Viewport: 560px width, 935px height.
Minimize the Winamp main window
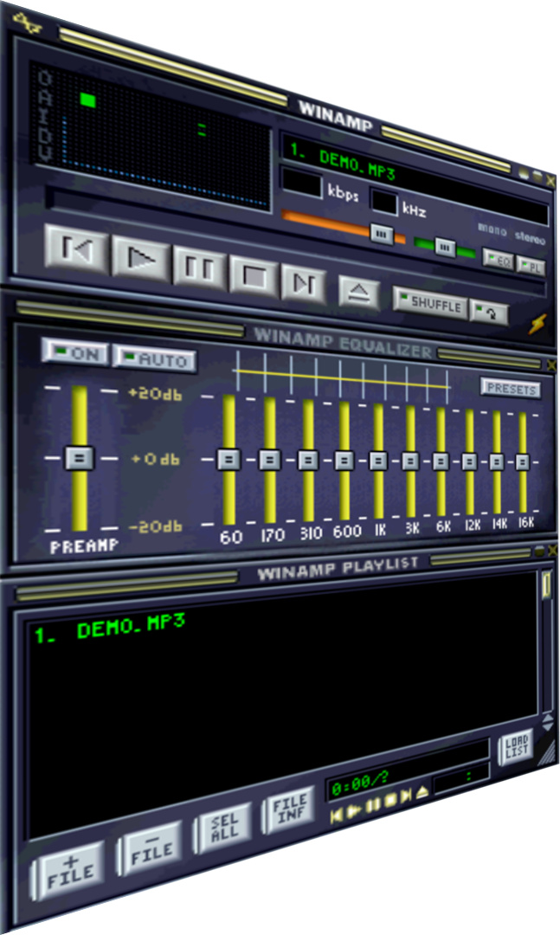[524, 173]
